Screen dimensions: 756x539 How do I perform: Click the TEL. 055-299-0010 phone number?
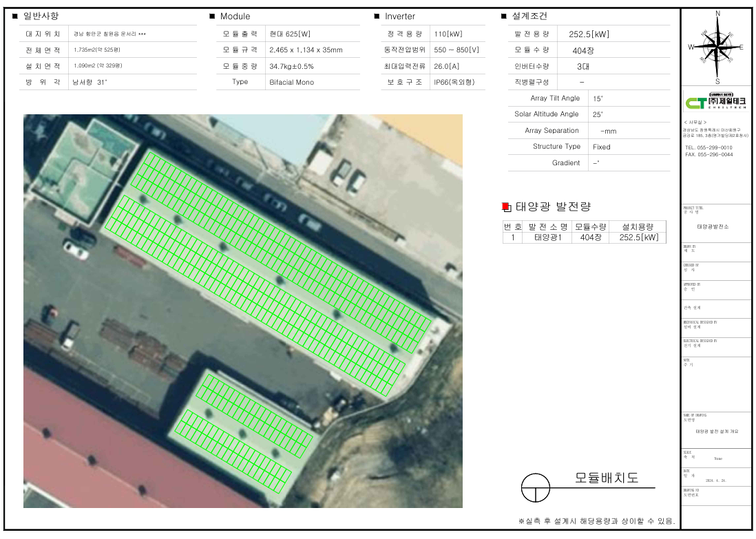pos(708,148)
